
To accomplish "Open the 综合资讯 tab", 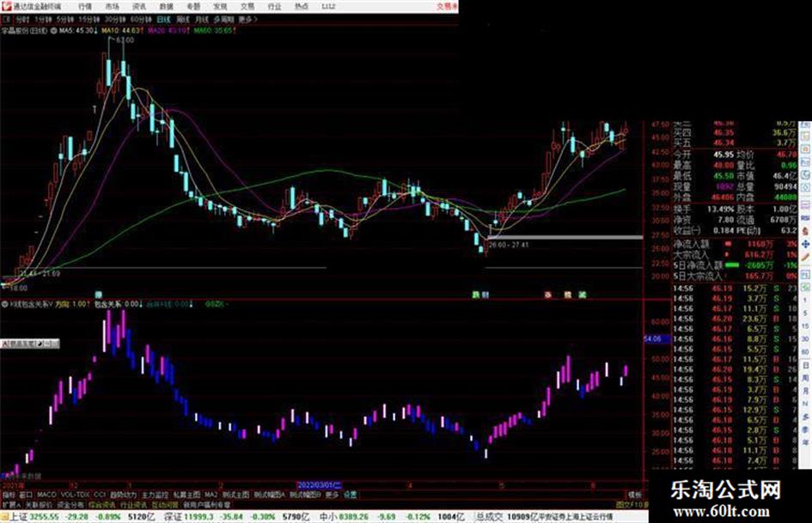I will click(x=102, y=504).
